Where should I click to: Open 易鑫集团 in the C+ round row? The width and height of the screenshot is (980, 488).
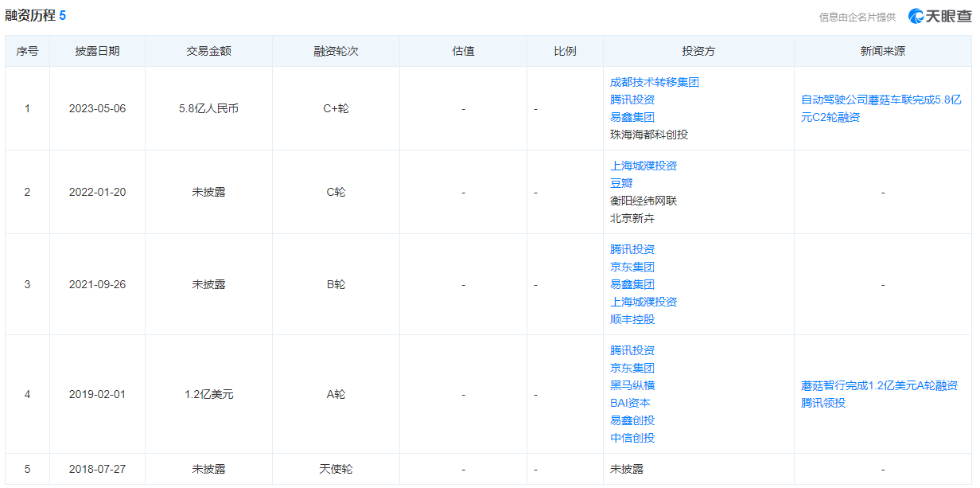[x=632, y=117]
